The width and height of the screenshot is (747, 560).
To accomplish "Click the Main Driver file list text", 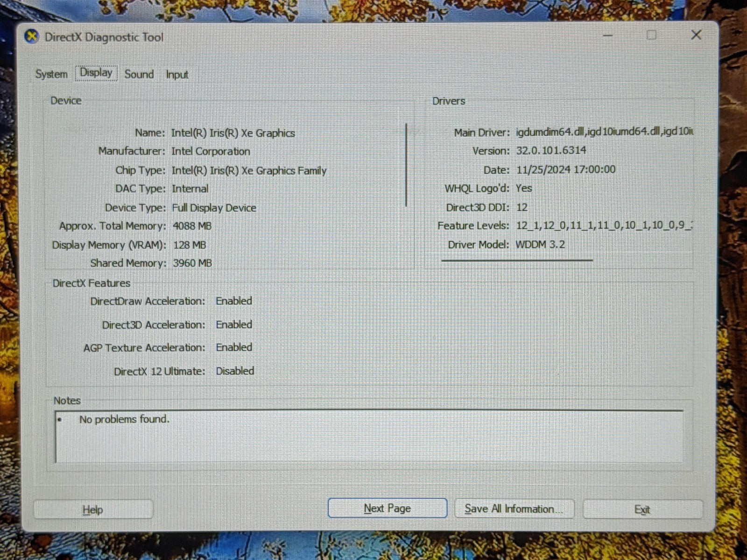I will click(604, 132).
